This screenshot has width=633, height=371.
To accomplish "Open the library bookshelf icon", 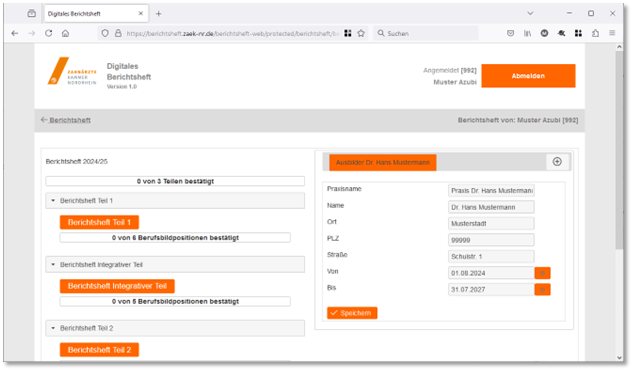I will pos(528,34).
